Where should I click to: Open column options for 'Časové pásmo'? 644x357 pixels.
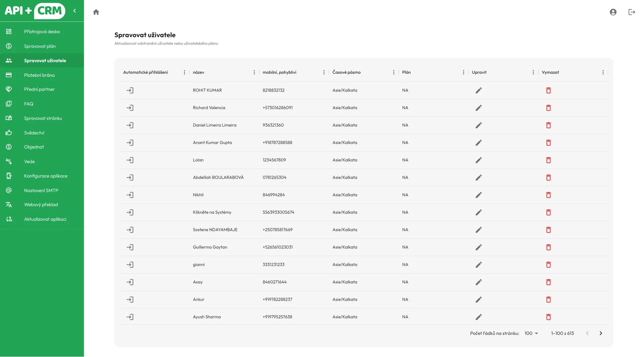point(393,72)
